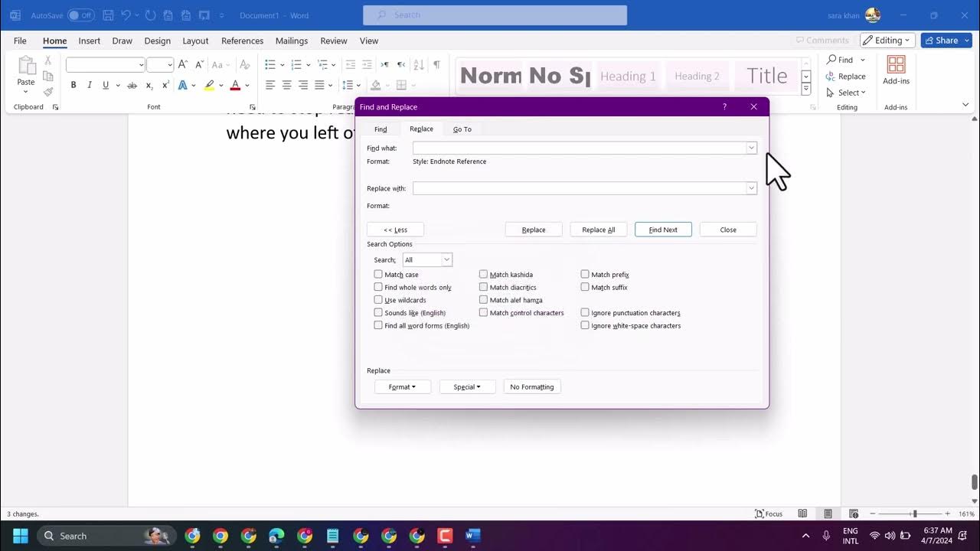This screenshot has height=551, width=980.
Task: Center align text
Action: pos(287,85)
